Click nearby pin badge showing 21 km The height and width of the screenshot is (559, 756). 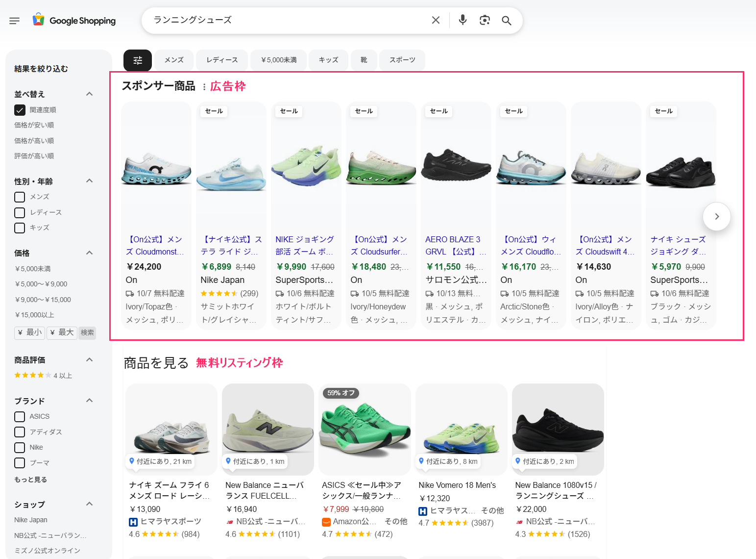coord(160,461)
